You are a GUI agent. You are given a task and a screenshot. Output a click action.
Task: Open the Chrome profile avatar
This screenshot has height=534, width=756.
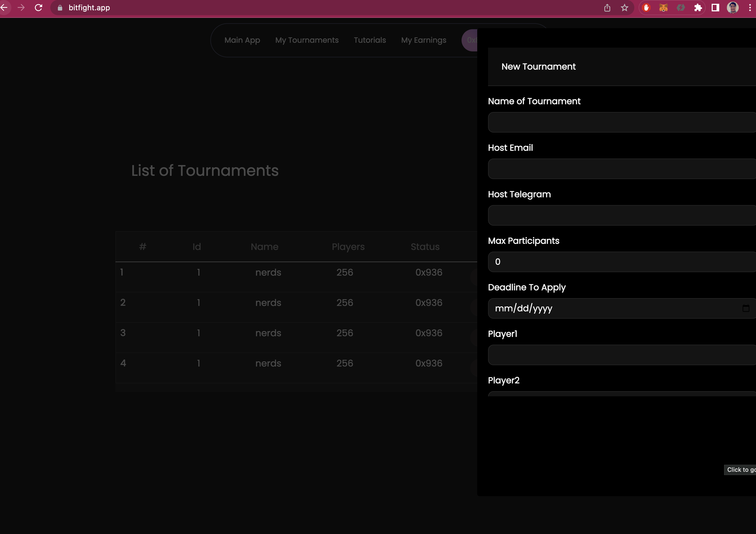[732, 8]
